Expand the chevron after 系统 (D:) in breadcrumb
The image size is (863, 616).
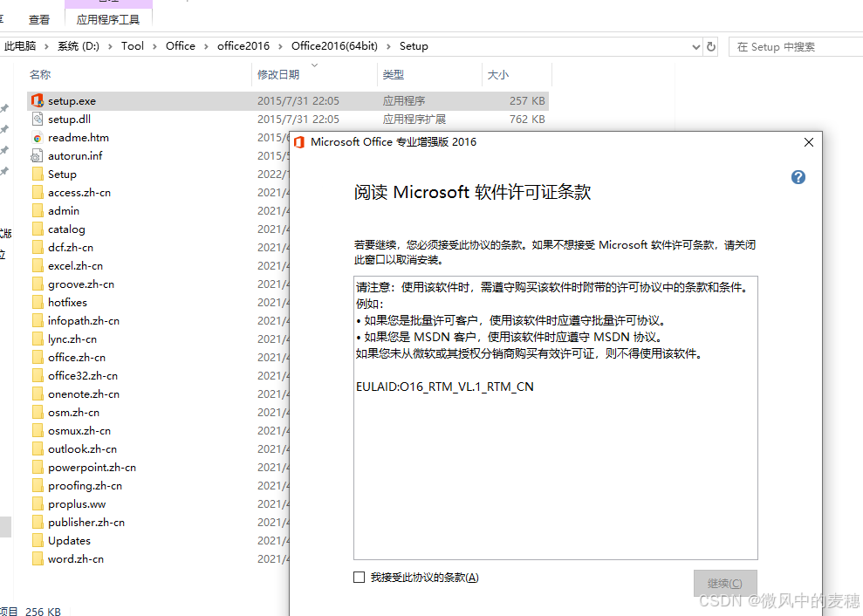tap(110, 46)
